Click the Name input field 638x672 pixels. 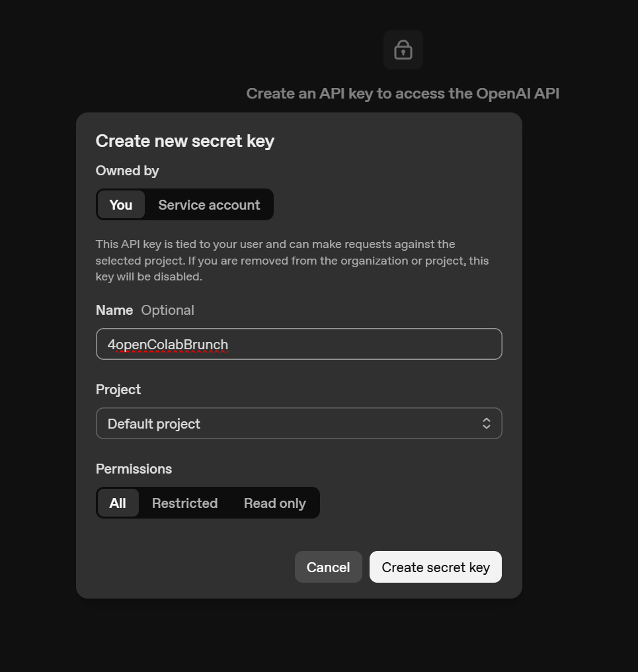point(299,344)
